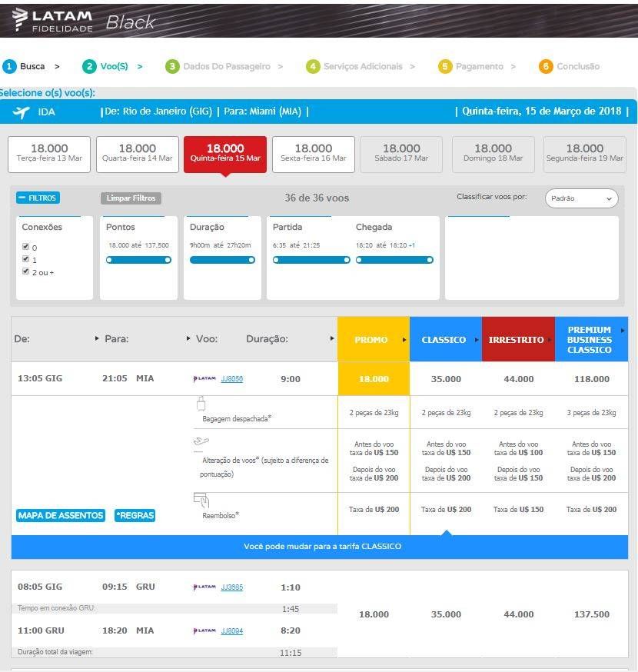Open the REGRAS fare rules
The image size is (638, 672).
[x=135, y=515]
